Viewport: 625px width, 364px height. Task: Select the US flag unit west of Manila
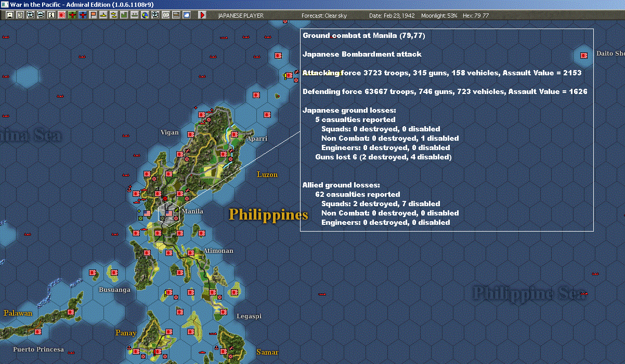pos(147,213)
